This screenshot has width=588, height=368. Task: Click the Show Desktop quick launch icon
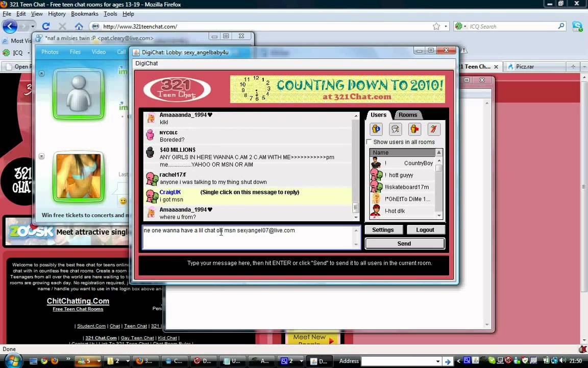coord(33,361)
